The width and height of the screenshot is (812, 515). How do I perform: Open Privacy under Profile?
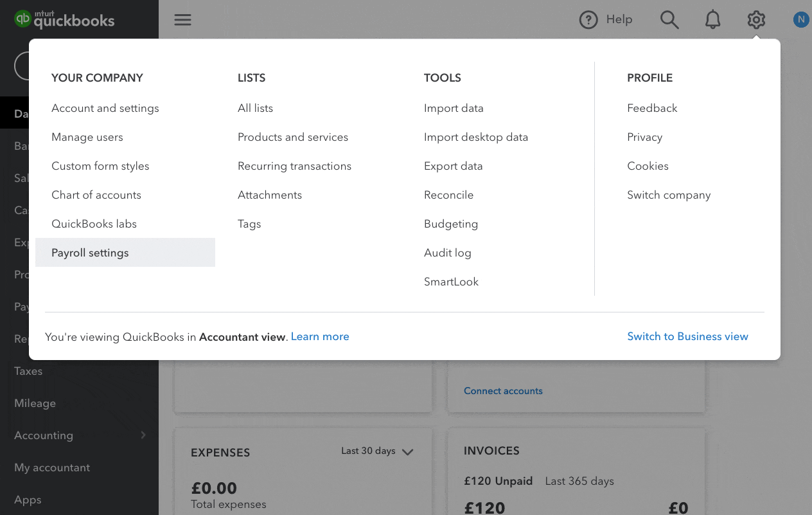[645, 137]
